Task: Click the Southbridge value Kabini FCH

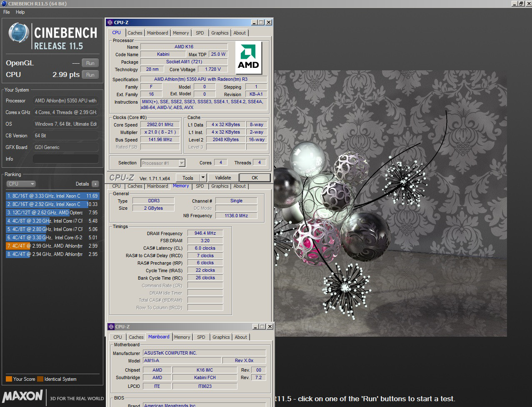Action: pyautogui.click(x=205, y=377)
